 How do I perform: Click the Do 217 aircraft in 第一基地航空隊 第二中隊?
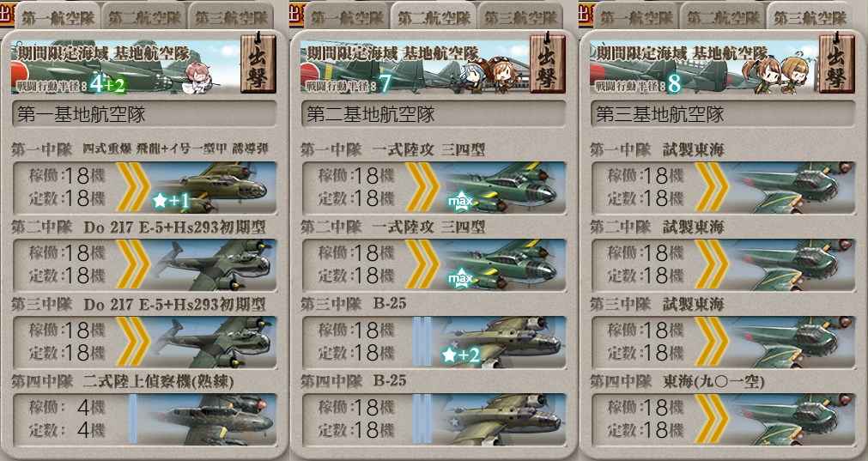[x=213, y=264]
